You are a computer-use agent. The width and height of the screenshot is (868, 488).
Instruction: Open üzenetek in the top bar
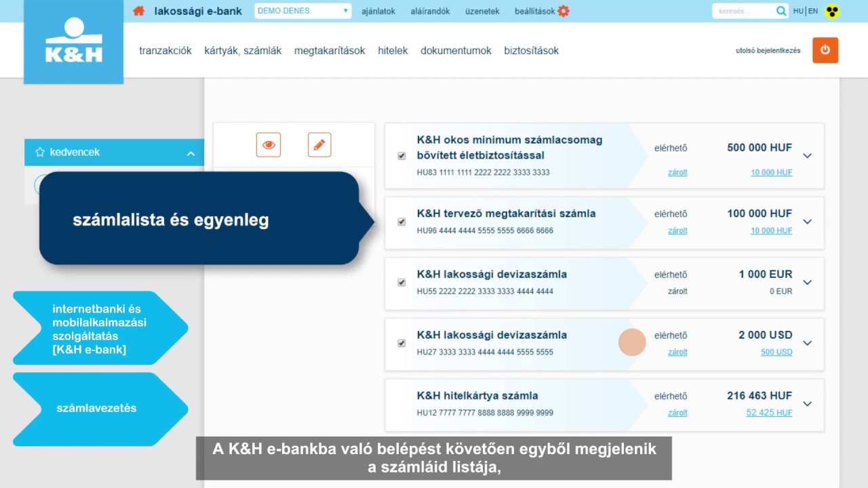click(x=482, y=12)
